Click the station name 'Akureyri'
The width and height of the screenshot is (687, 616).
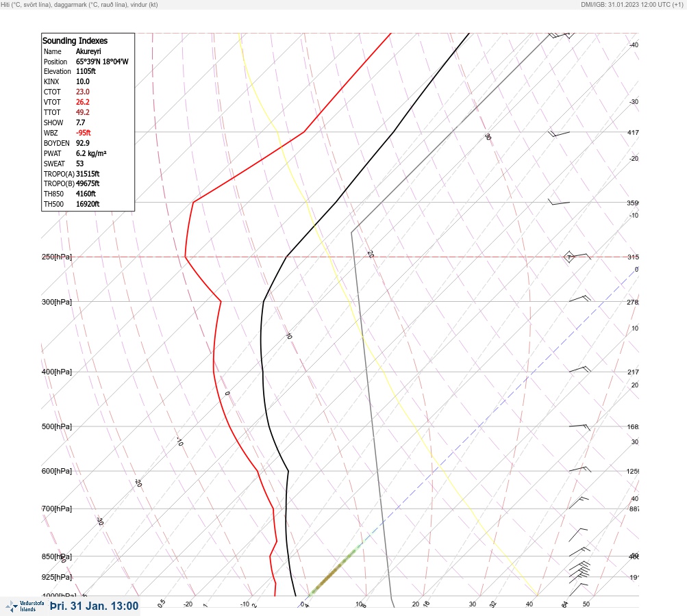coord(88,51)
